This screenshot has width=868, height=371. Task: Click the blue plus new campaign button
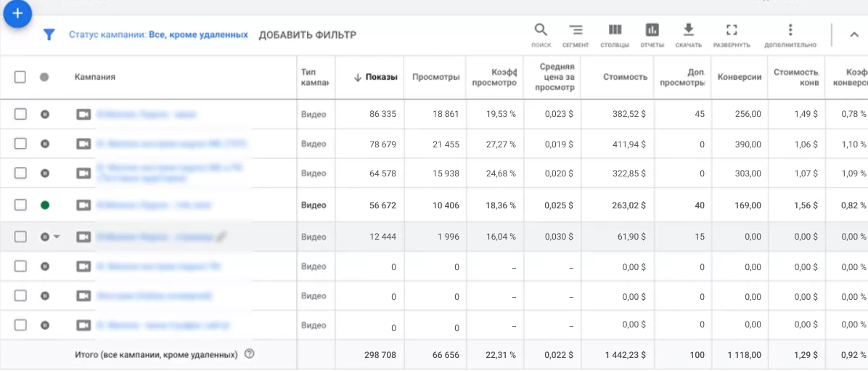click(17, 14)
